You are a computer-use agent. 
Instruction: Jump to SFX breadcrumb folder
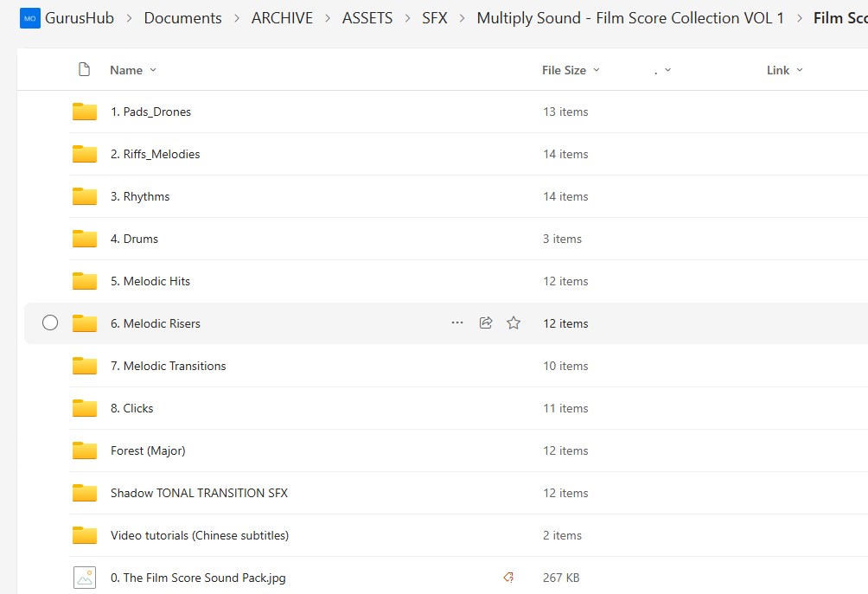[434, 18]
